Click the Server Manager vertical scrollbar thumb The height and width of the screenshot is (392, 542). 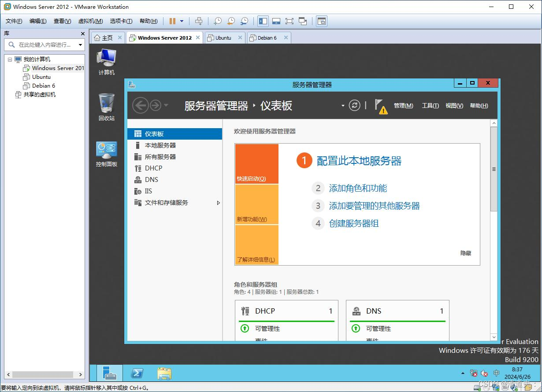click(x=494, y=170)
